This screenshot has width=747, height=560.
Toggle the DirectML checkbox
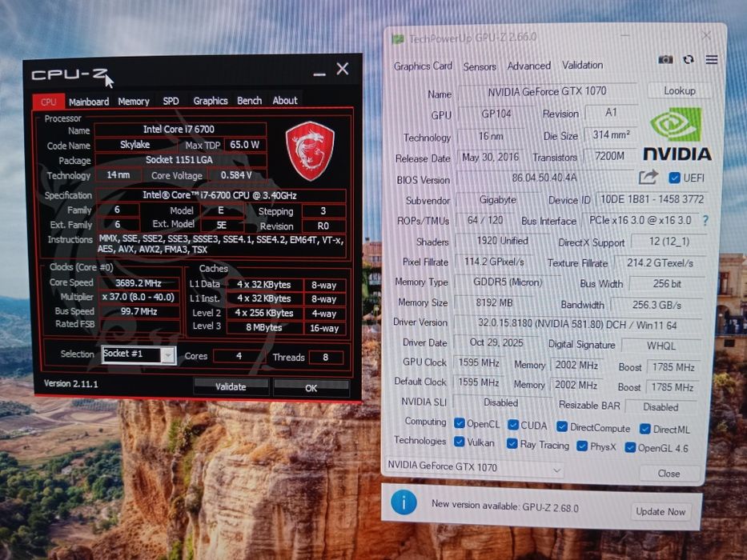pos(645,429)
